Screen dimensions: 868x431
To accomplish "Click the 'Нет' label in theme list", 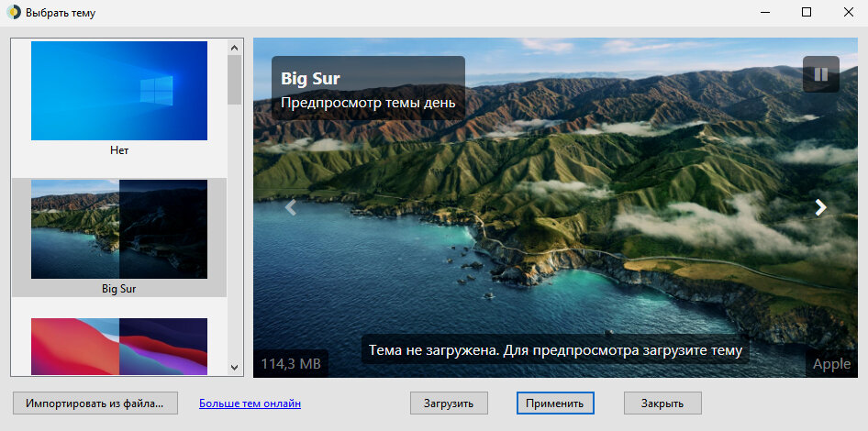I will (x=119, y=150).
